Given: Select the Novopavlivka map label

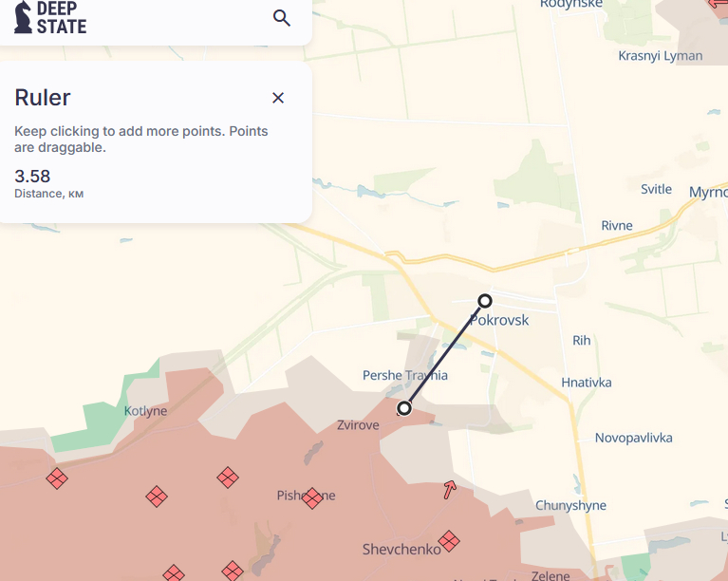Looking at the screenshot, I should click(633, 438).
